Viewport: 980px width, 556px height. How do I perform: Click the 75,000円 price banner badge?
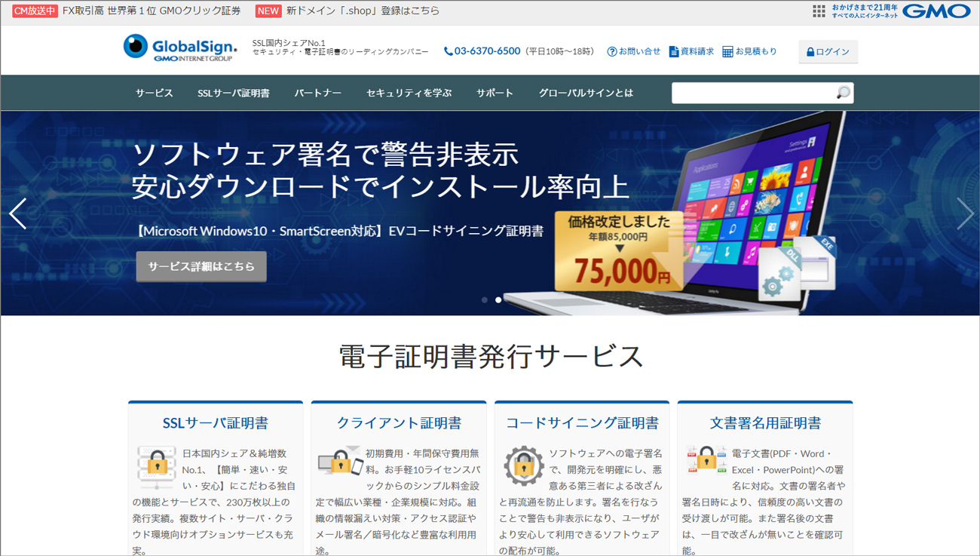tap(620, 251)
